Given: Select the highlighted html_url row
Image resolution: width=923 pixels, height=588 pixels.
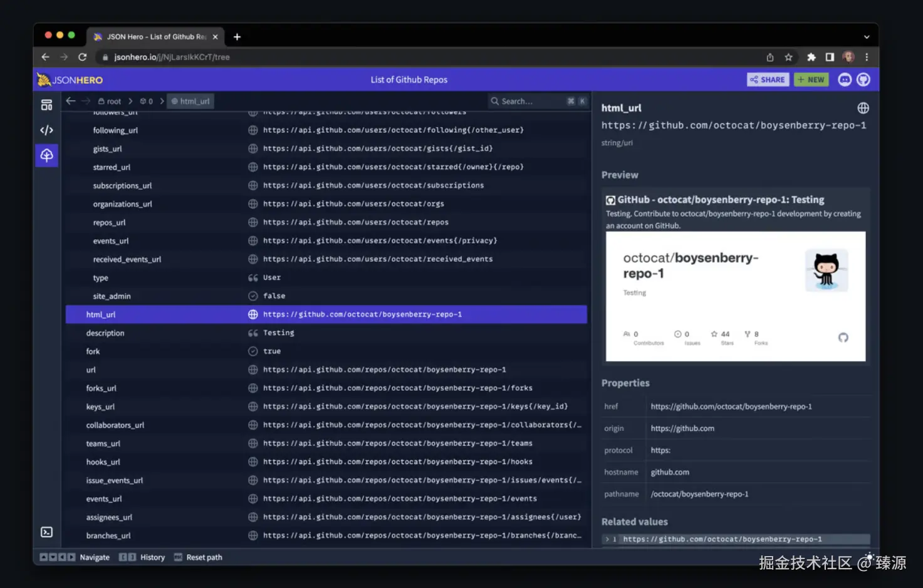Looking at the screenshot, I should (x=326, y=314).
